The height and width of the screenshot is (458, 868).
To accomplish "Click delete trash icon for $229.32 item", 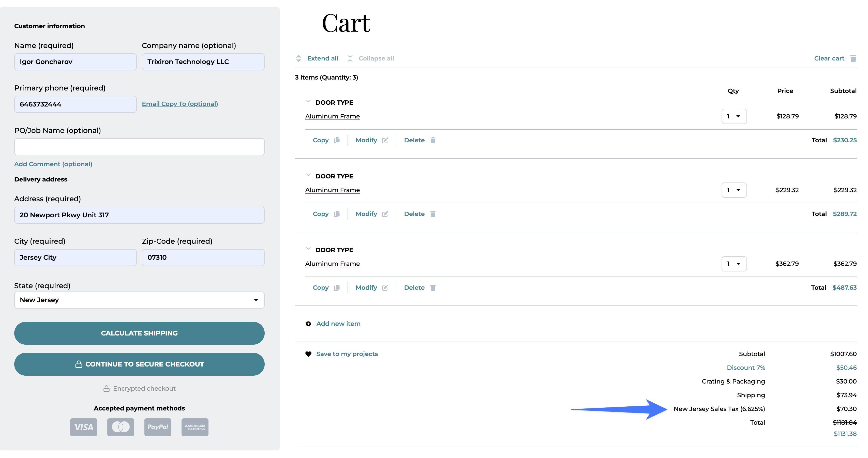I will point(433,214).
